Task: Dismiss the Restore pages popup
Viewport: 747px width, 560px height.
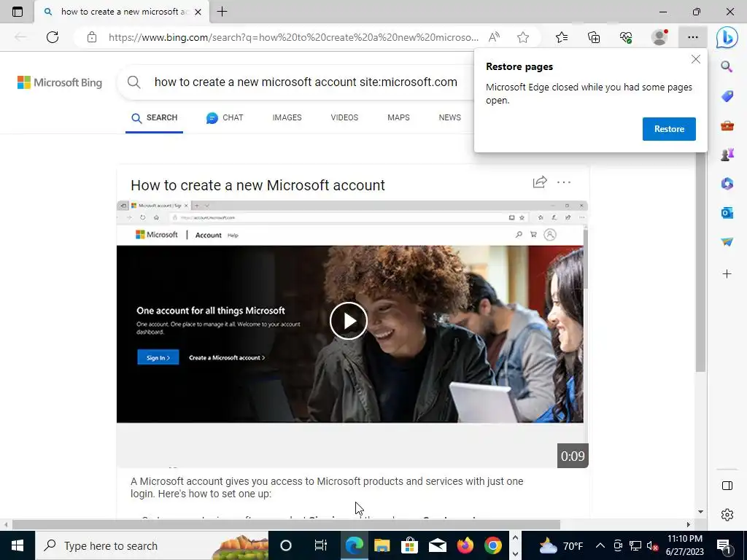Action: tap(695, 59)
